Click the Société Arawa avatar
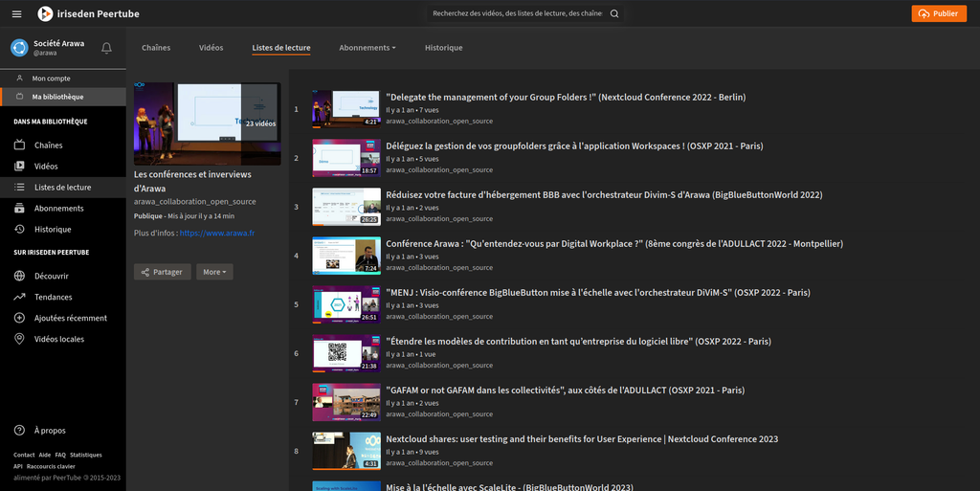This screenshot has width=980, height=491. [x=19, y=48]
